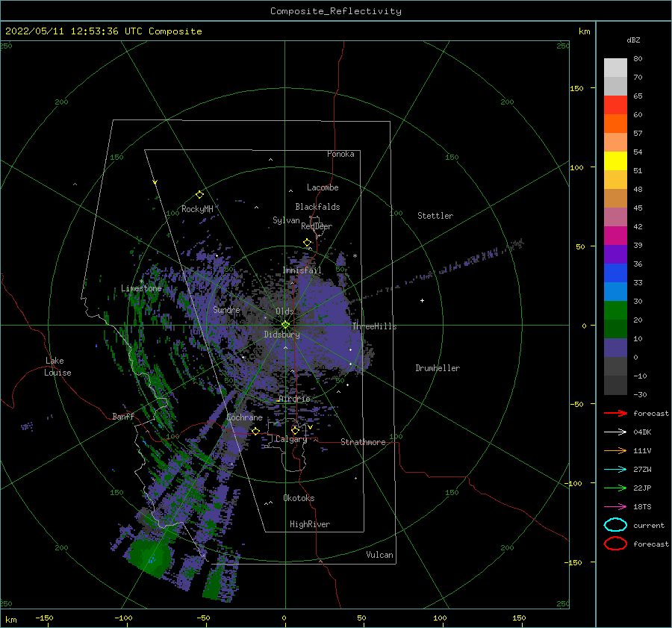
Task: Click the red forecast arrow in the legend
Action: [x=615, y=413]
